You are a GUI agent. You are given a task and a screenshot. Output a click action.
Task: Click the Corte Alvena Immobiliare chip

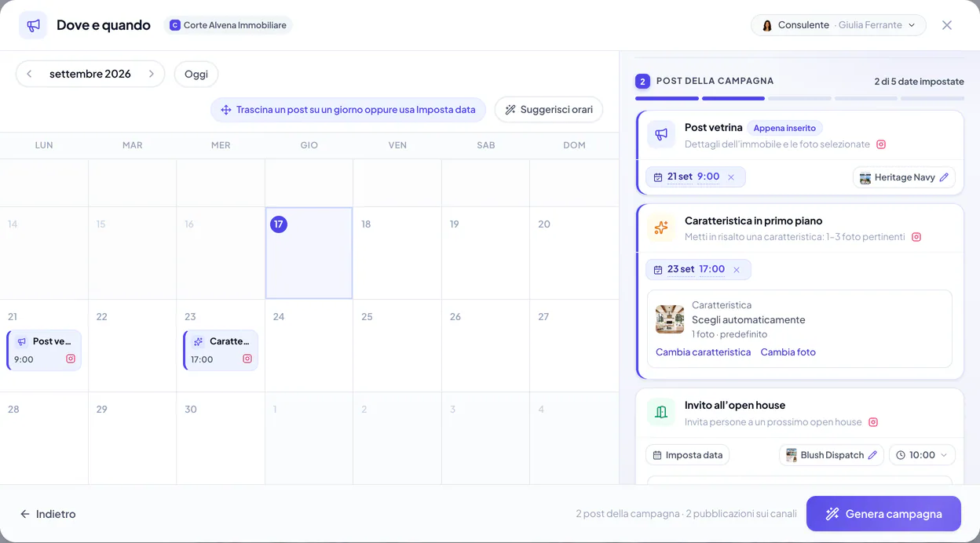point(228,25)
